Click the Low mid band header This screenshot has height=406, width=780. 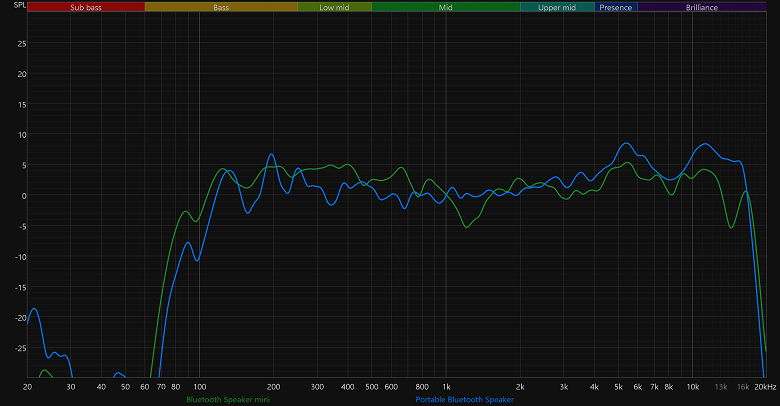click(x=334, y=7)
